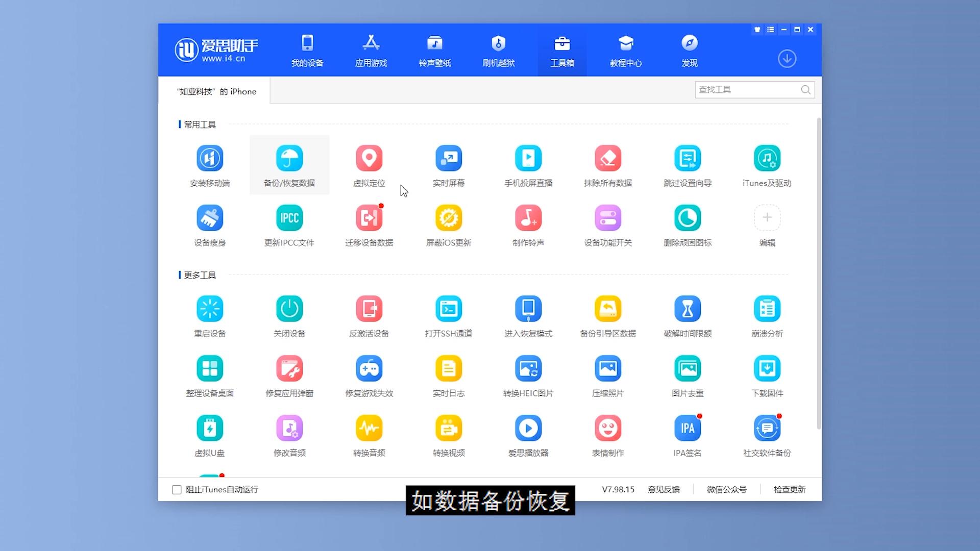Select 转换HEIC图片 image converter

point(528,375)
